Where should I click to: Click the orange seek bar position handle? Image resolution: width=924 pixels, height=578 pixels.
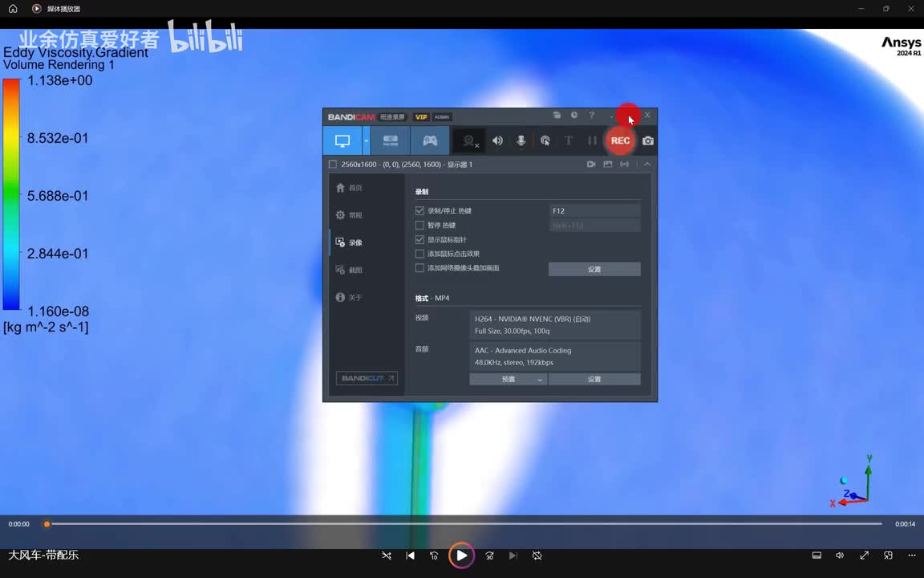click(x=47, y=523)
